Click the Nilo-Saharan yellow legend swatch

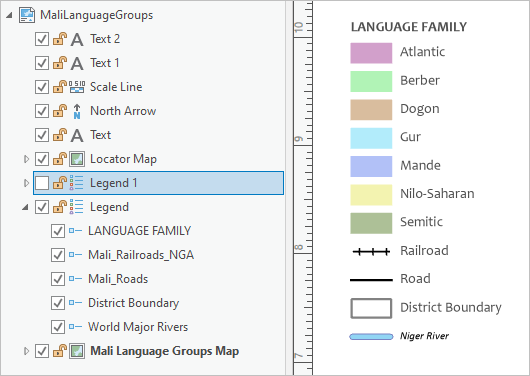point(371,195)
